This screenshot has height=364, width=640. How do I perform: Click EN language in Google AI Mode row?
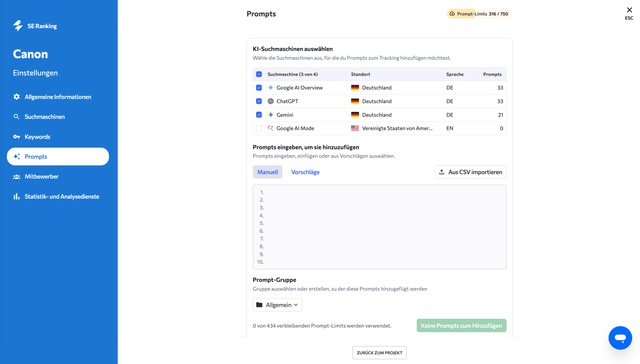coord(450,128)
